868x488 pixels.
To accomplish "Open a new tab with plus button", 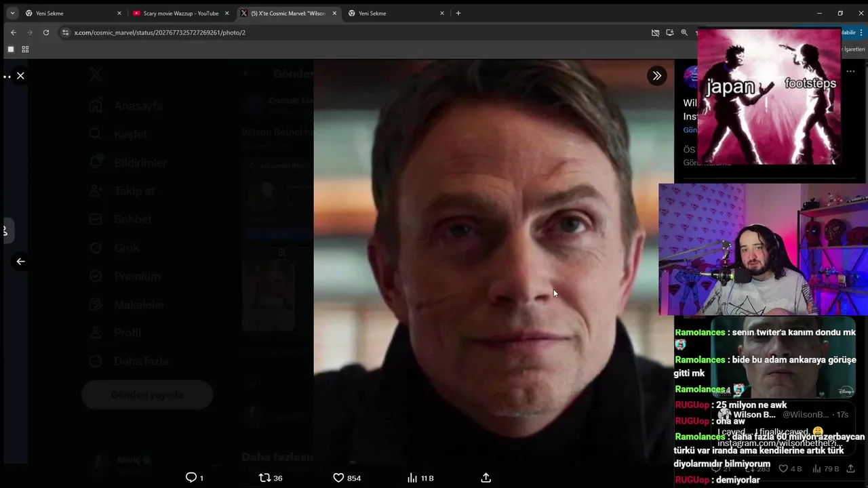I will [458, 13].
